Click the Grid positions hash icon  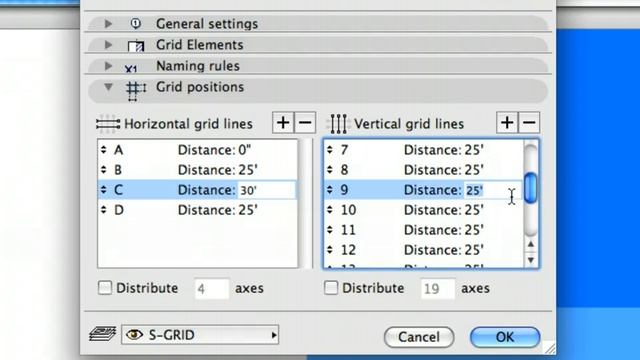(x=136, y=91)
